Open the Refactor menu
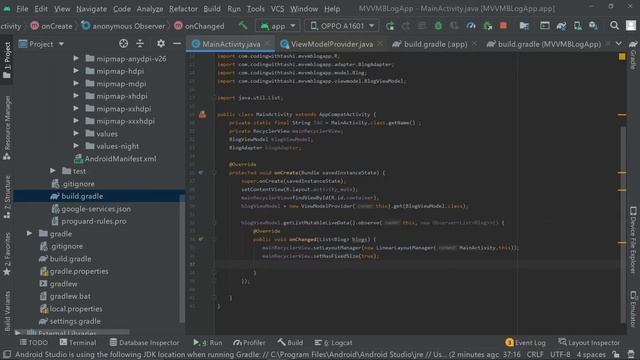 pyautogui.click(x=183, y=9)
